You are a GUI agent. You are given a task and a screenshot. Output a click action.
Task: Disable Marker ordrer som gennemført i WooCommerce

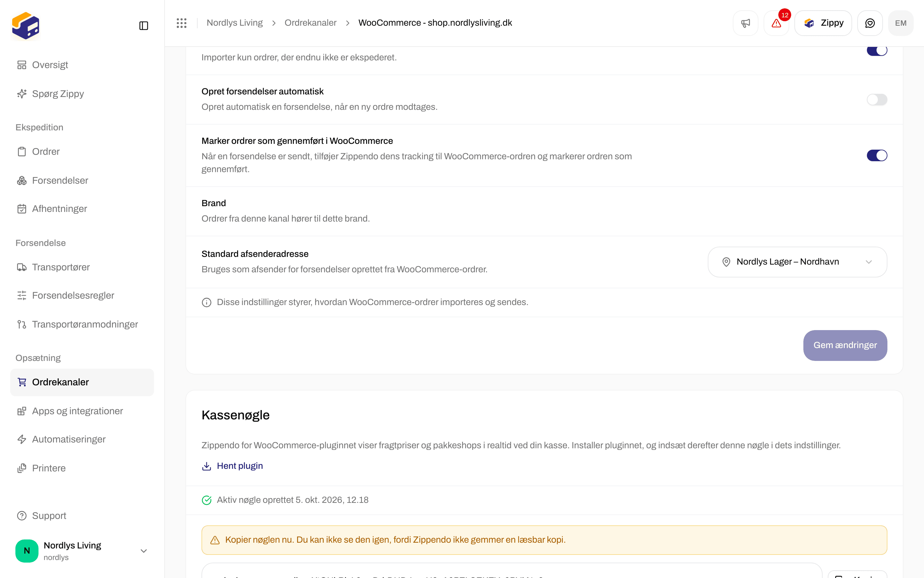[x=877, y=156]
